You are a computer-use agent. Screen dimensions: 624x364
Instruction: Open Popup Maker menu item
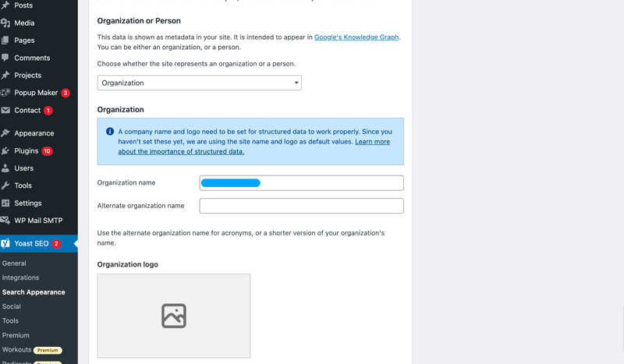pos(36,93)
